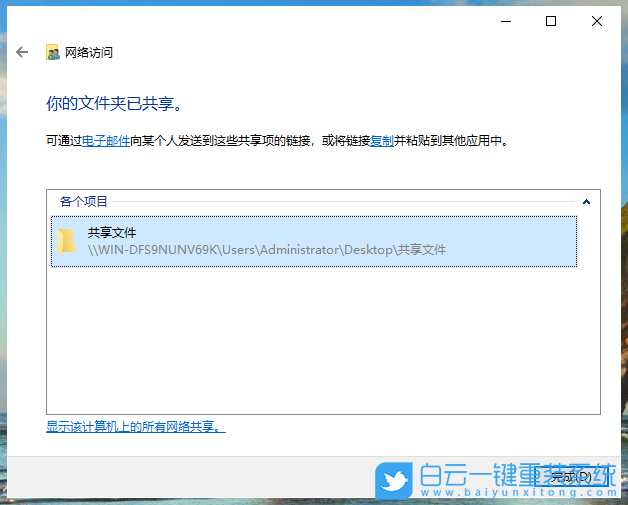Click the 各个项目 group header

[83, 201]
